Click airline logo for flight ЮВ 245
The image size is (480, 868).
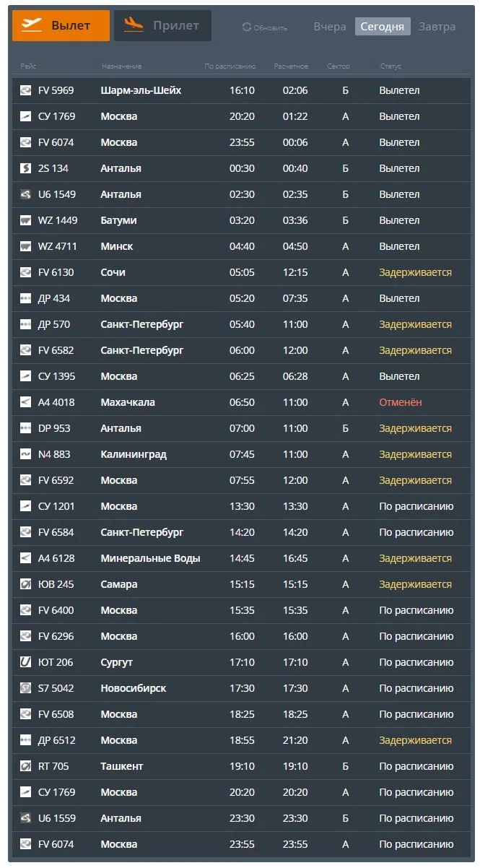click(x=25, y=584)
